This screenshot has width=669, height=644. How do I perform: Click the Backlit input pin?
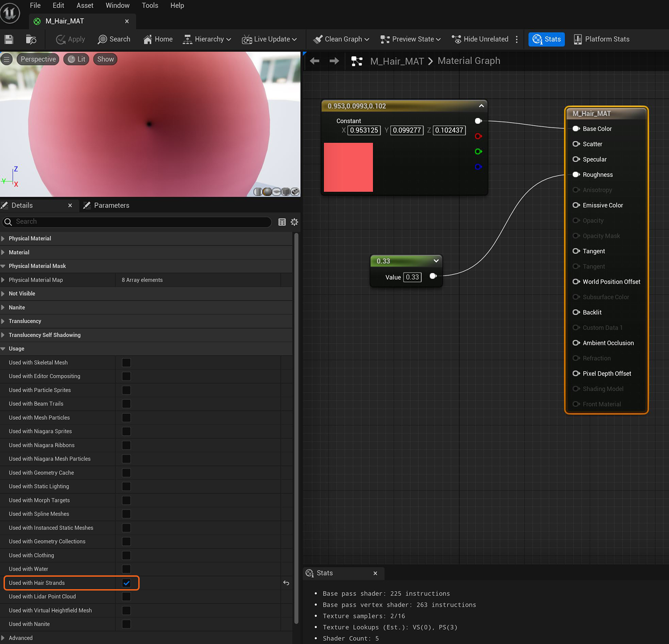576,312
